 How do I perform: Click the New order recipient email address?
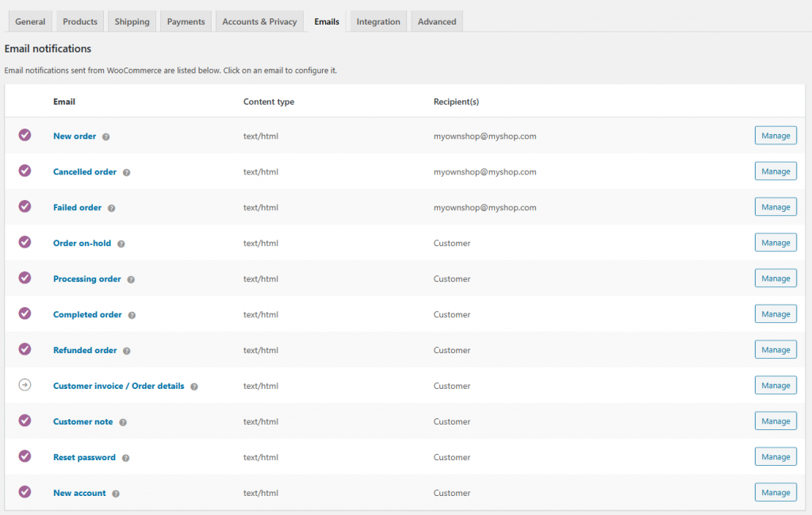[485, 136]
